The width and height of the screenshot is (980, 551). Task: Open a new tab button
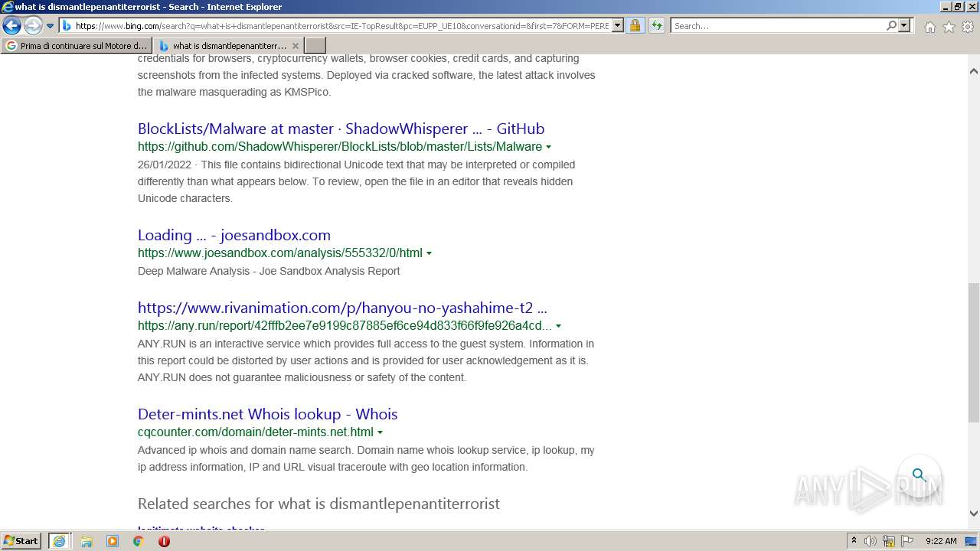point(315,46)
